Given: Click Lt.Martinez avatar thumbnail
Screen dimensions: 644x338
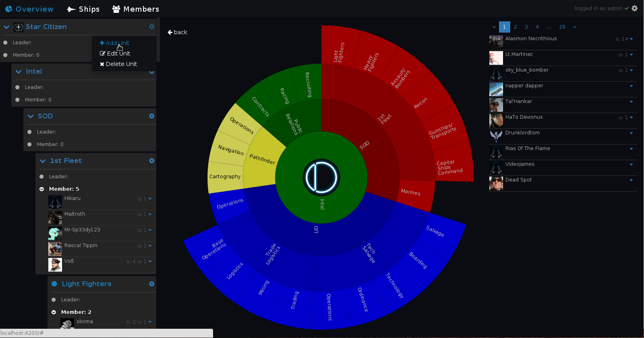Looking at the screenshot, I should (x=496, y=58).
